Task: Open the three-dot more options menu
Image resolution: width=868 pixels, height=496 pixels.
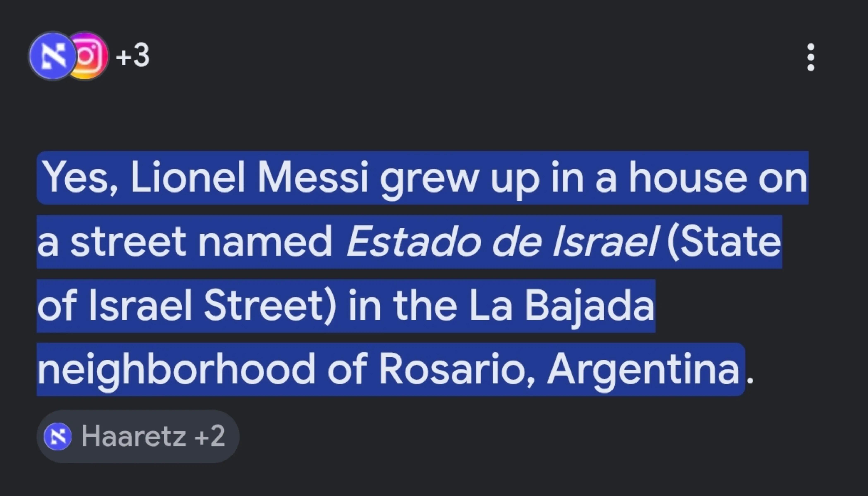Action: tap(811, 57)
